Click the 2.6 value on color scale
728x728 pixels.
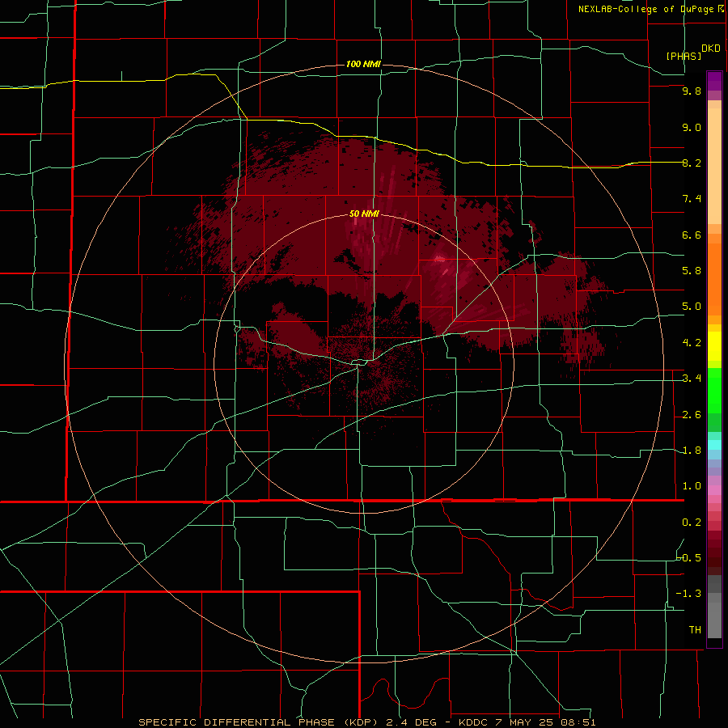pos(692,415)
